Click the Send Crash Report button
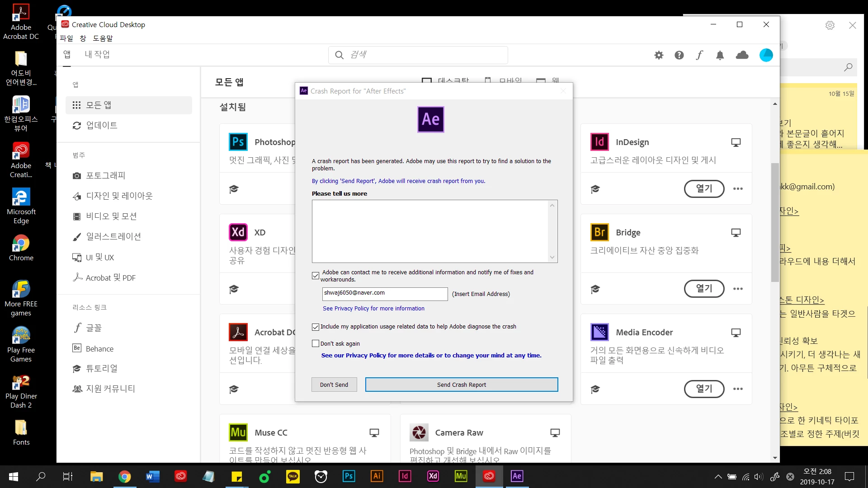 point(461,385)
